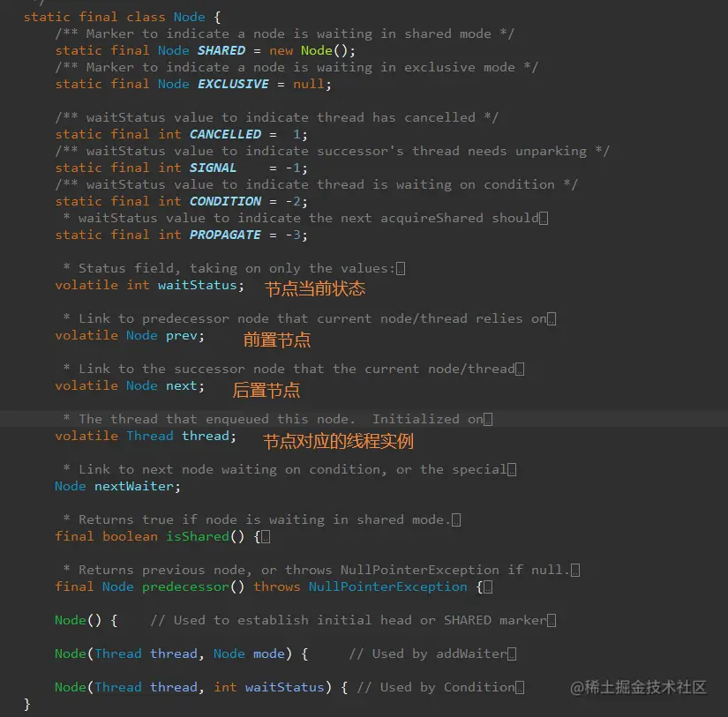Click the CANCELLED constant name
Viewport: 728px width, 717px height.
click(225, 134)
